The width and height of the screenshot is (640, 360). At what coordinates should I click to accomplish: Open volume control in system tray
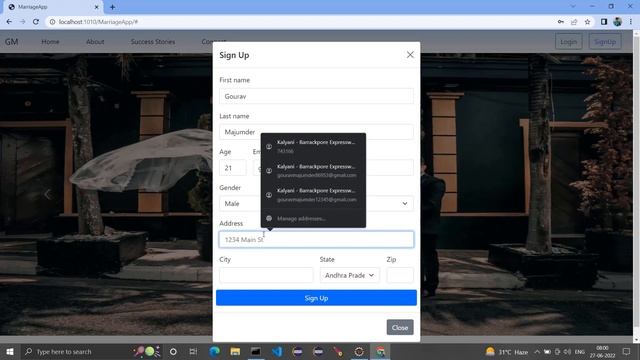567,351
